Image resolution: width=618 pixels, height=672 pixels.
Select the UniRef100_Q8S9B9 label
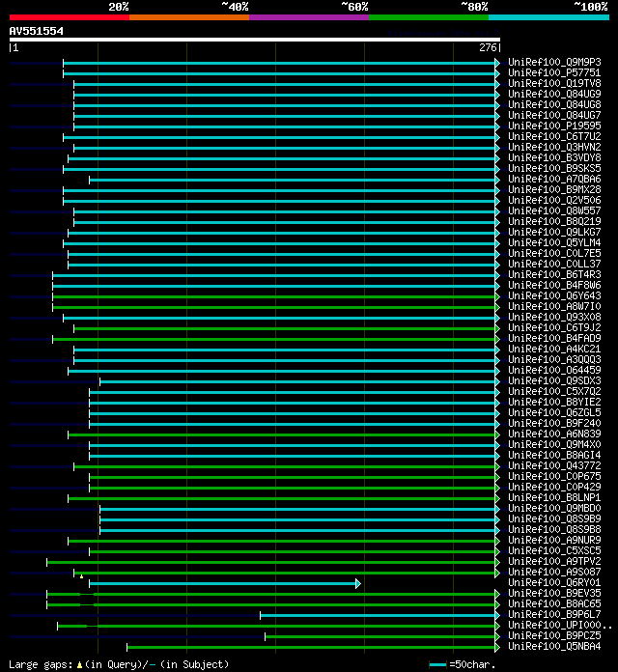(554, 519)
